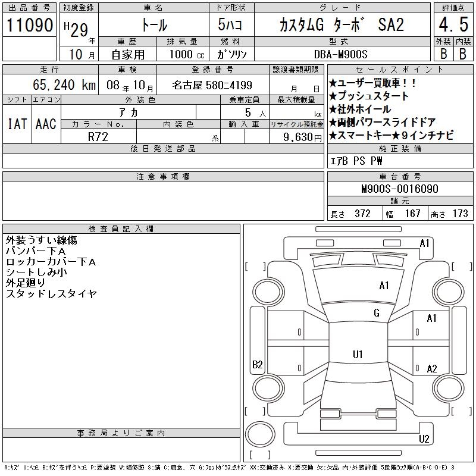The height and width of the screenshot is (476, 476).
Task: Click the damage legend at bottom
Action: 229,468
